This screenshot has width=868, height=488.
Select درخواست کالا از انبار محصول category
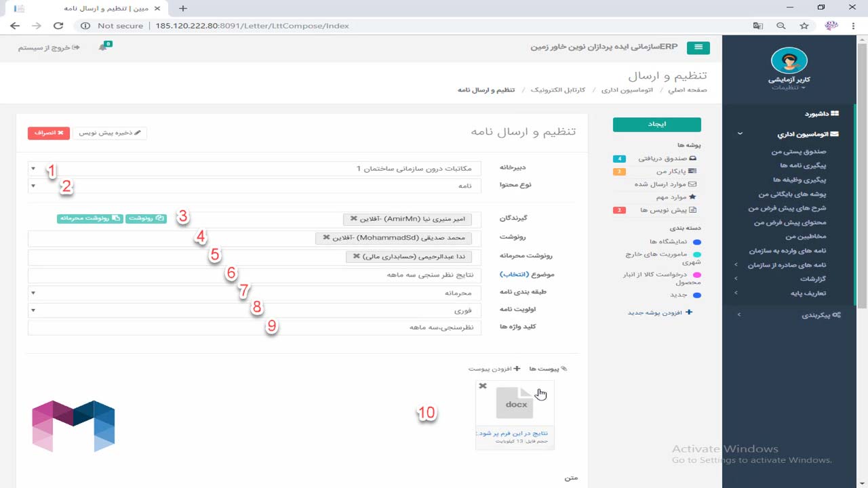tap(662, 279)
